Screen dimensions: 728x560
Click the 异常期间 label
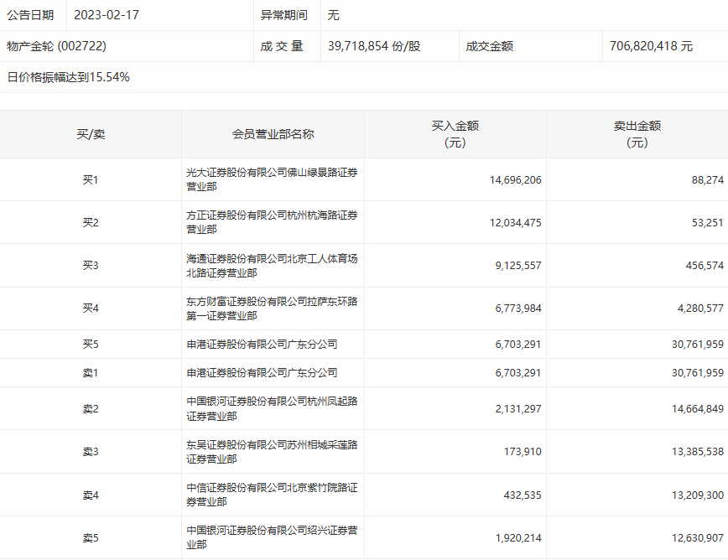[x=284, y=15]
